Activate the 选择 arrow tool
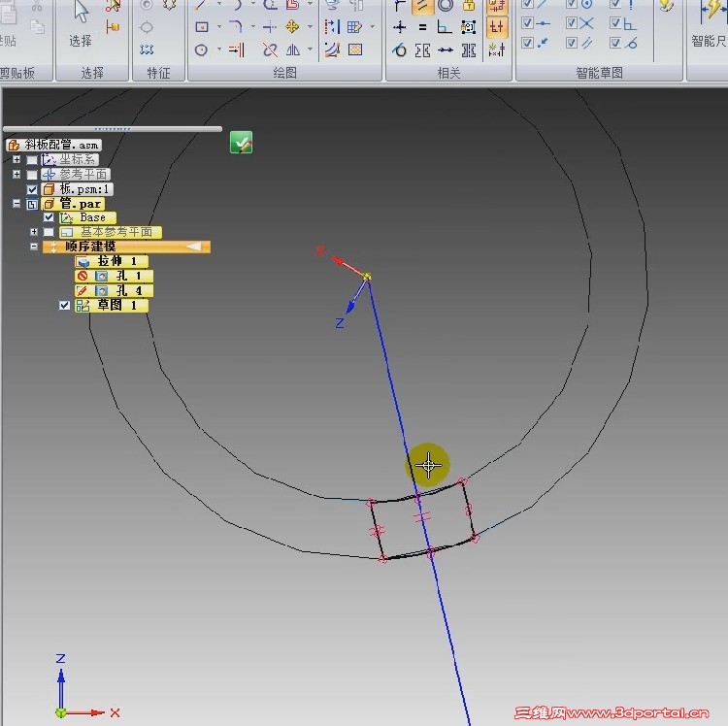The width and height of the screenshot is (728, 726). [81, 23]
